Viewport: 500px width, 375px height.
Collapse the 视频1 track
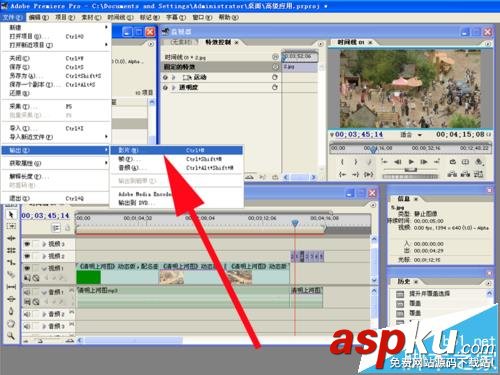pos(44,268)
